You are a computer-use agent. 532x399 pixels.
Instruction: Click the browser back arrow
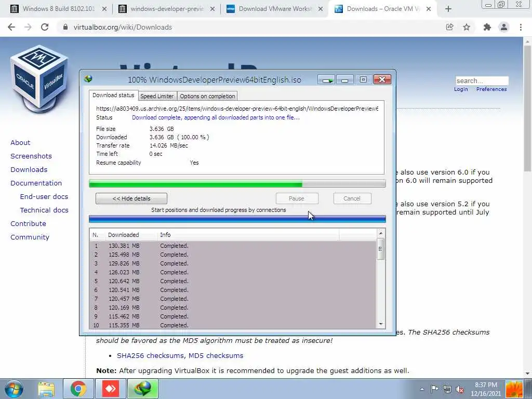(x=11, y=27)
